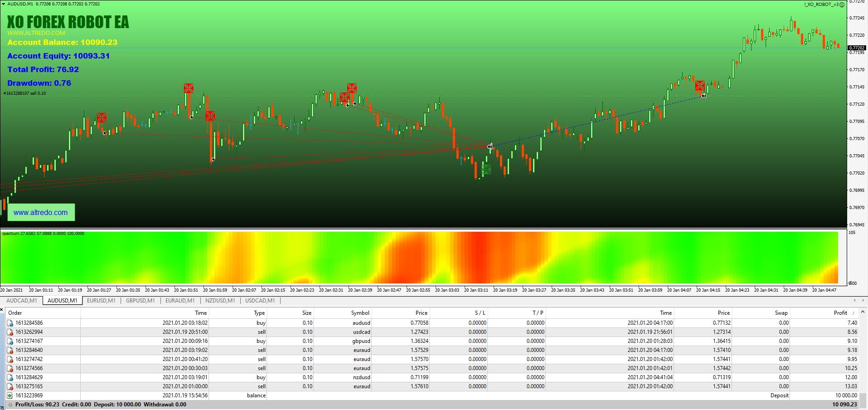The width and height of the screenshot is (868, 410).
Task: Click the buy order icon for 1613284629
Action: pos(10,378)
